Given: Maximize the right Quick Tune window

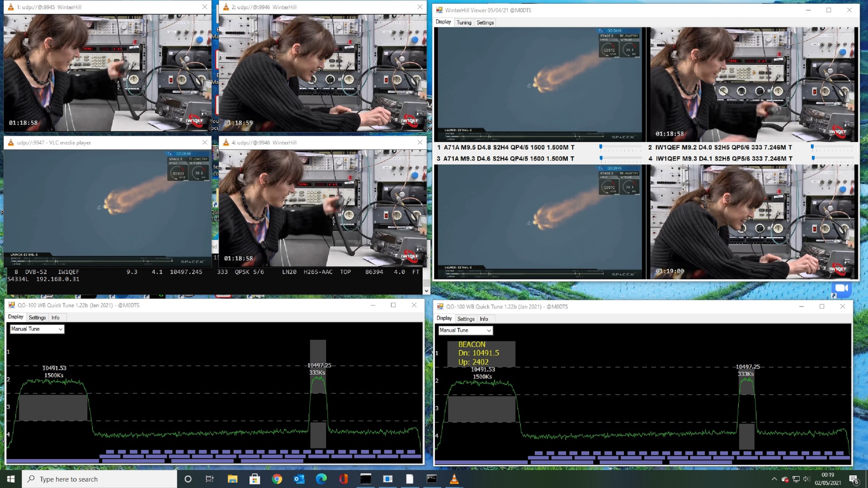Looking at the screenshot, I should [x=822, y=307].
